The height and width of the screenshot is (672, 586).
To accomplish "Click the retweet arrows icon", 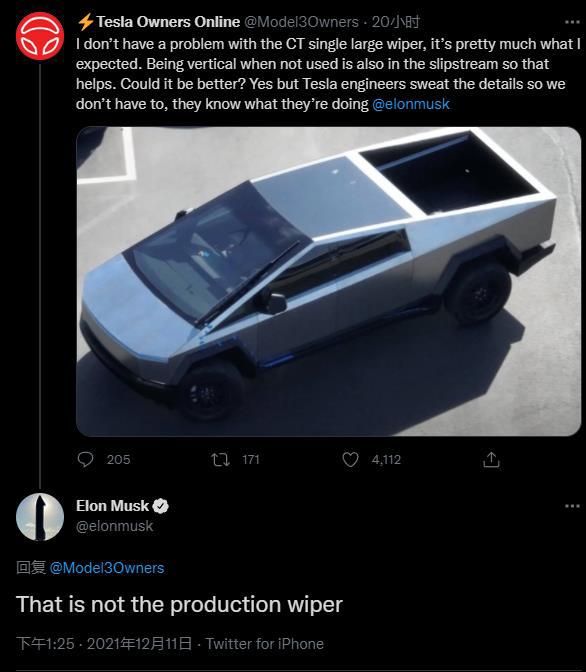I will click(221, 460).
